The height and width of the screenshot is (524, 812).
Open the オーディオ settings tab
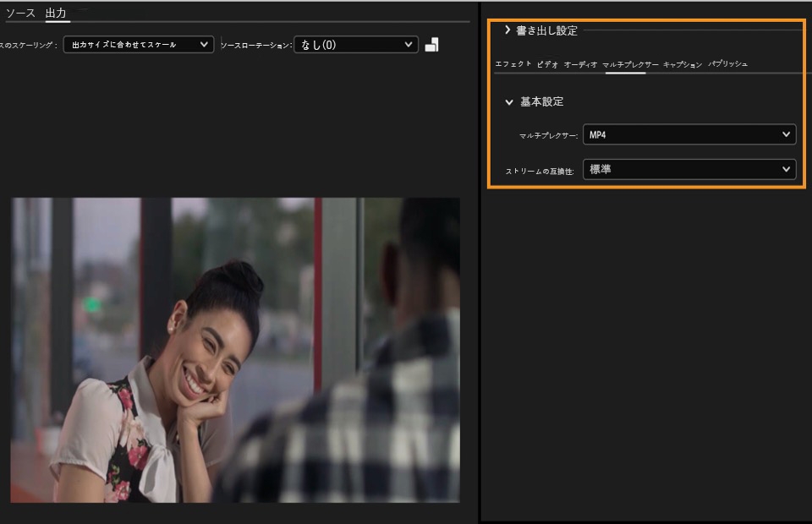[x=580, y=64]
